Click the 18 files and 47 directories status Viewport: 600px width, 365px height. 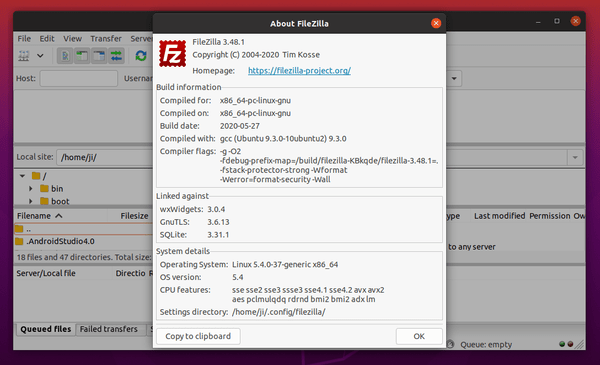(84, 257)
